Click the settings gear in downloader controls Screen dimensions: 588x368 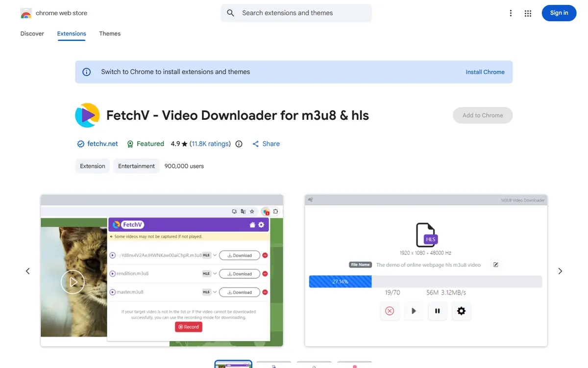click(x=461, y=311)
